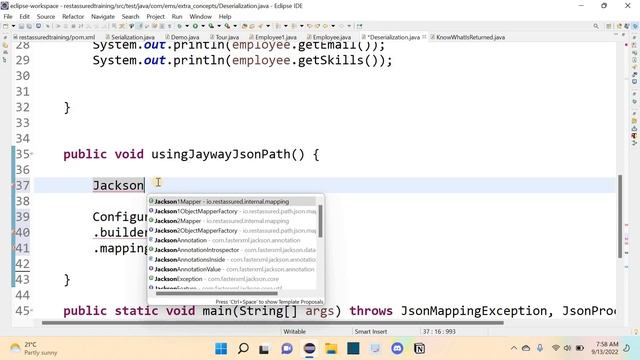This screenshot has height=360, width=640.
Task: Select the JacksonAnnotationValue proposal
Action: (232, 269)
